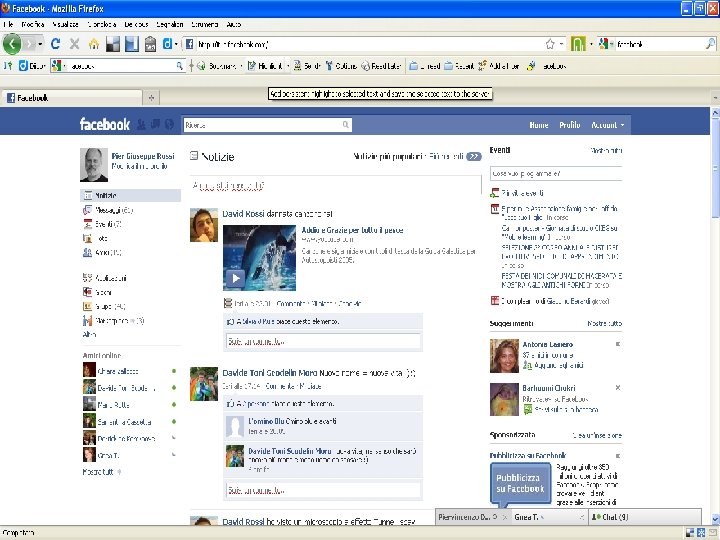
Task: Dismiss the Barhoumi Chokri suggestion with X
Action: click(618, 388)
